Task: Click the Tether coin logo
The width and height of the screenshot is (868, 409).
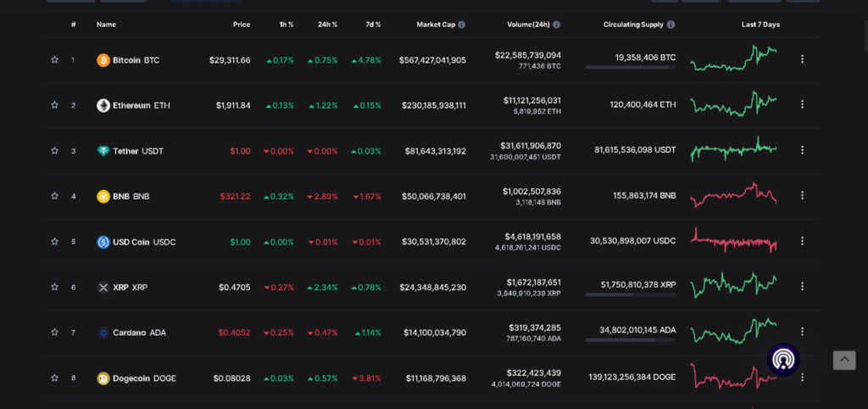Action: (x=103, y=151)
